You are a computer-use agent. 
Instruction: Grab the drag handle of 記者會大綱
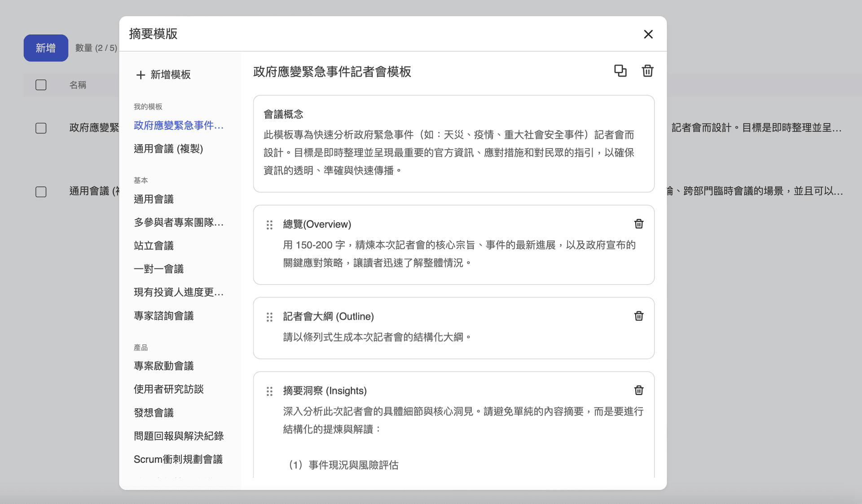(x=269, y=317)
